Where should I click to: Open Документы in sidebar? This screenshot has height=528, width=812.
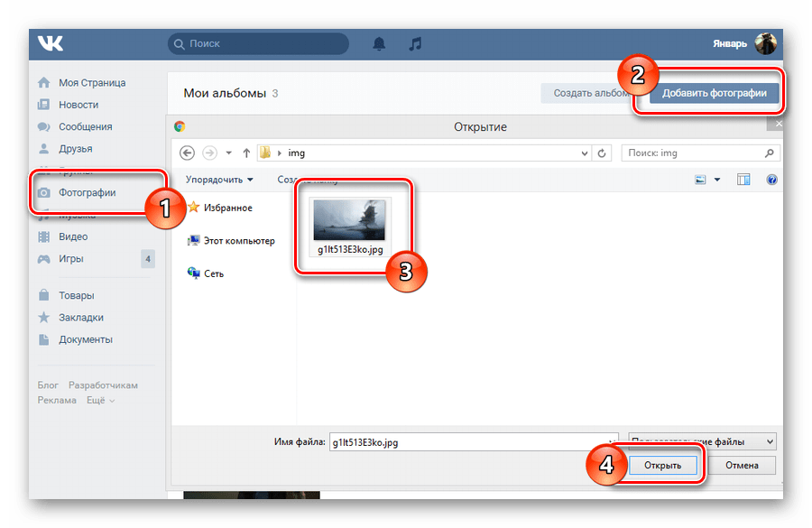tap(86, 339)
